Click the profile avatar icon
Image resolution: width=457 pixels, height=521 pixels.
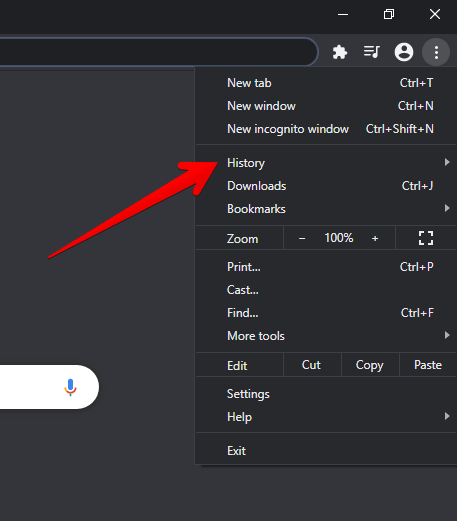point(404,52)
